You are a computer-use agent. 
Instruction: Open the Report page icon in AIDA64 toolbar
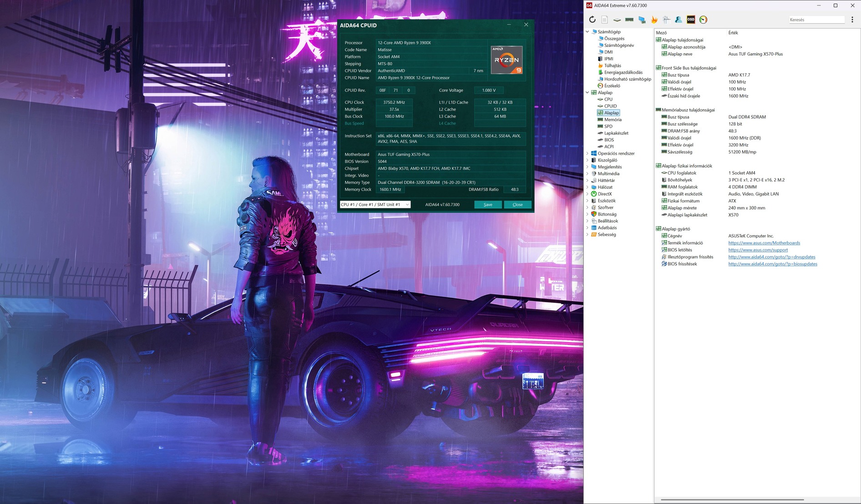tap(604, 20)
